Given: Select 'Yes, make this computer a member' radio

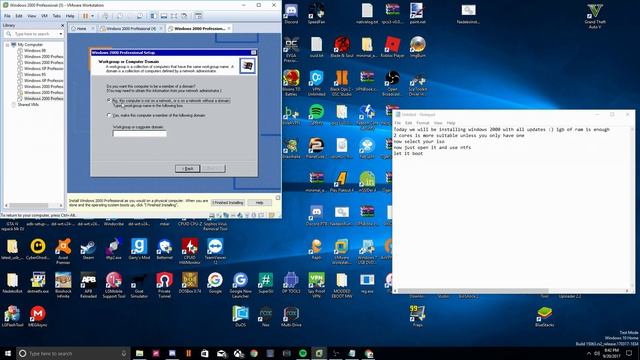Looking at the screenshot, I should click(x=109, y=116).
